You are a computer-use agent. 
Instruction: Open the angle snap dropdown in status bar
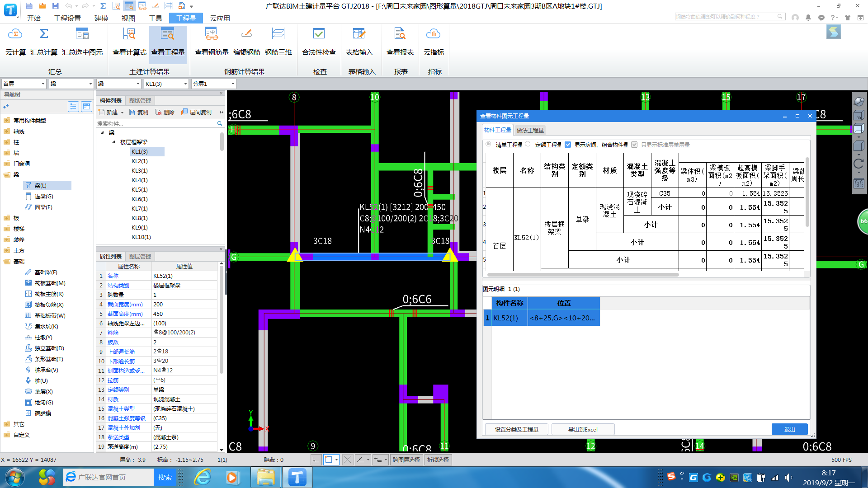368,460
